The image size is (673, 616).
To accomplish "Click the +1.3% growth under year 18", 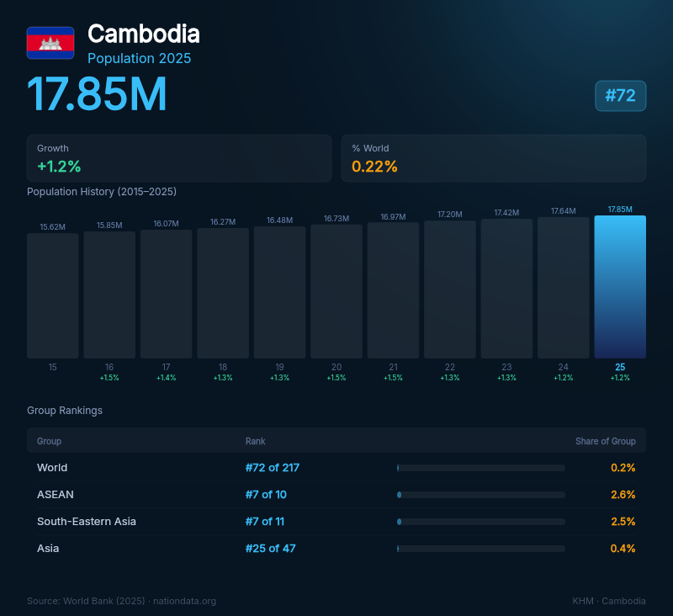I will click(223, 378).
